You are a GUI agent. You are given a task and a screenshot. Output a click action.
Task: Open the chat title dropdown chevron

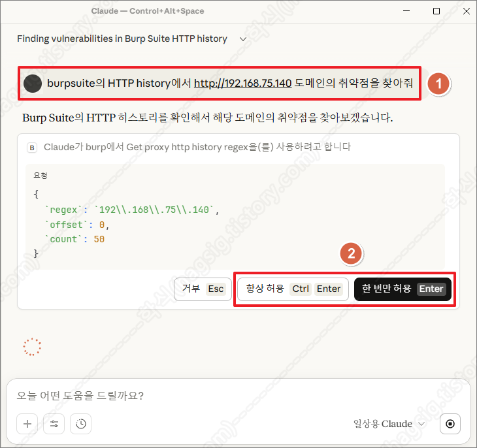tap(243, 39)
